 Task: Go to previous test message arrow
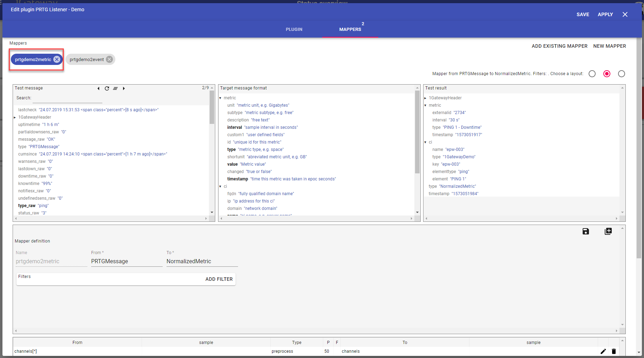coord(99,88)
